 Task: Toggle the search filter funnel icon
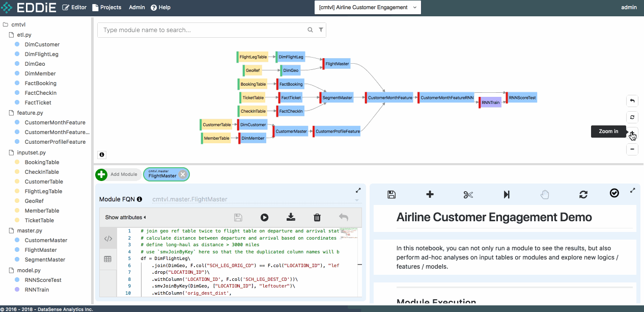click(321, 30)
